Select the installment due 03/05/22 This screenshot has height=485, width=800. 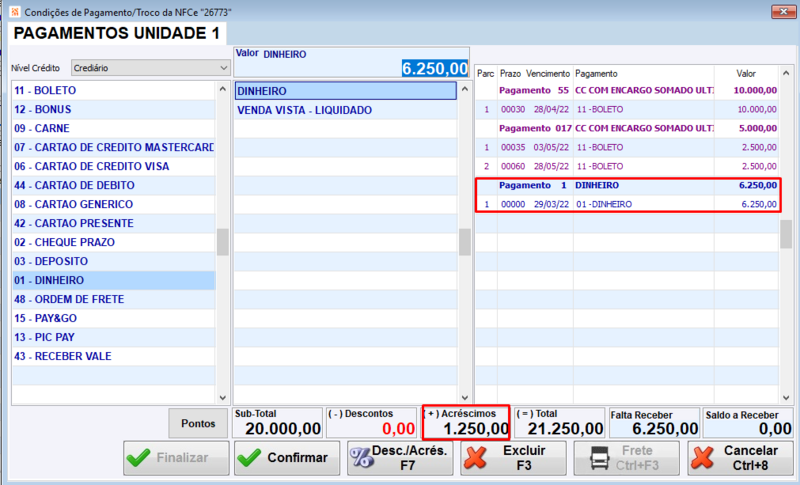(627, 147)
